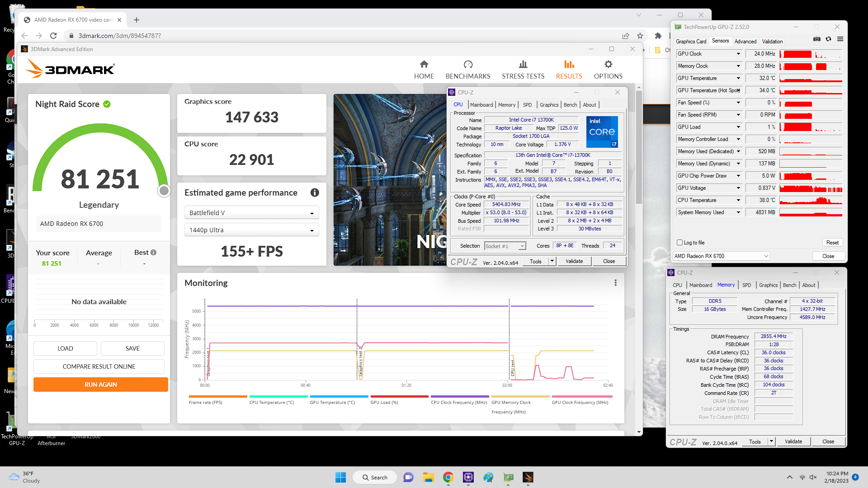868x488 pixels.
Task: Open Chrome from the taskbar
Action: pyautogui.click(x=448, y=477)
